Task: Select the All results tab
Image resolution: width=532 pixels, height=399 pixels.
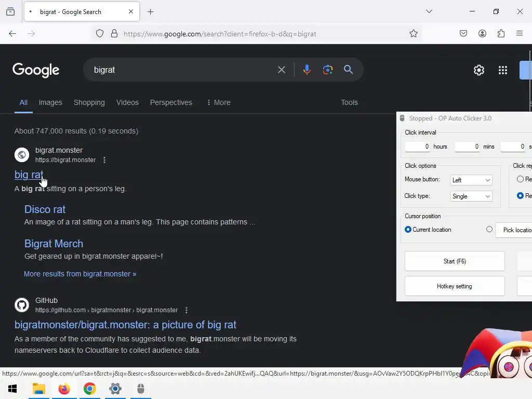Action: point(23,102)
